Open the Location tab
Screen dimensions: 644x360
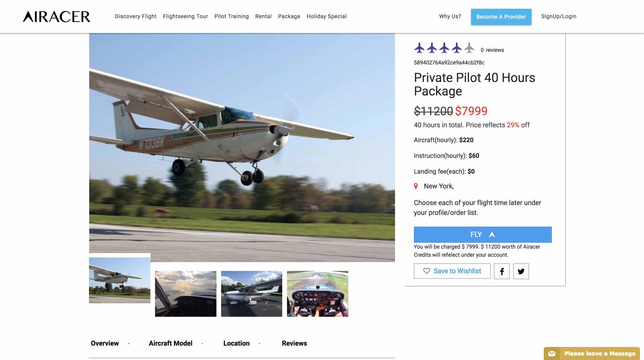coord(236,343)
